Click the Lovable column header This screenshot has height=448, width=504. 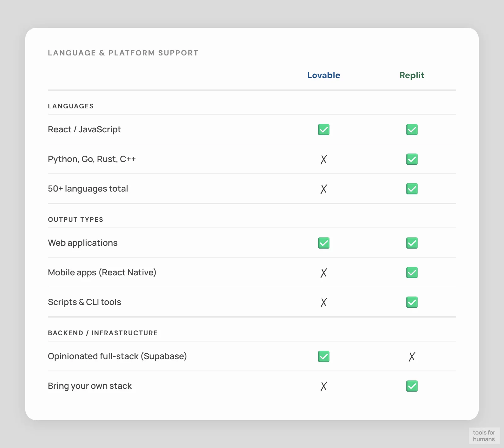pos(324,75)
